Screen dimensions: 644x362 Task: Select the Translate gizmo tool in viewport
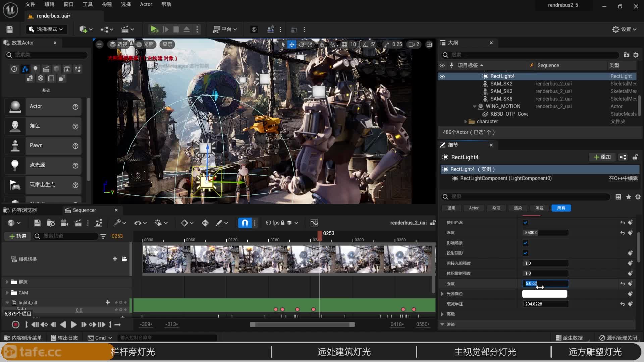tap(292, 44)
